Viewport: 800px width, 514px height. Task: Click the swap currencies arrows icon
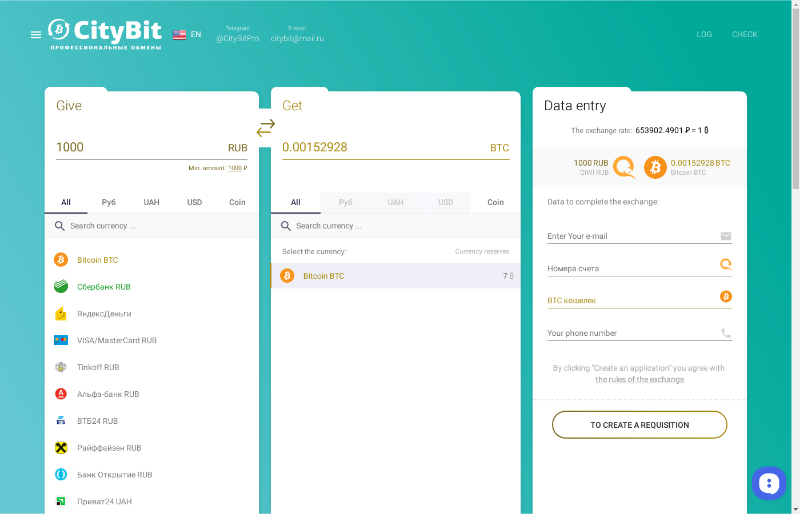pyautogui.click(x=266, y=128)
